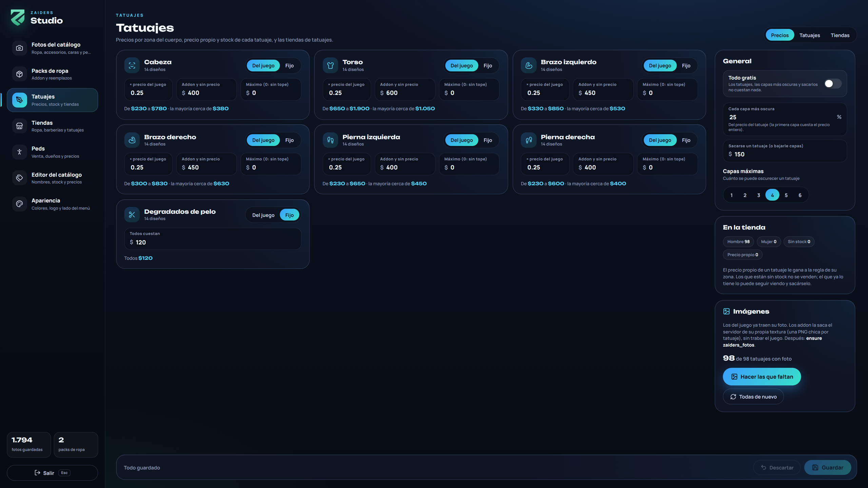
Task: Switch to the Tatuajes tab at top
Action: [809, 35]
